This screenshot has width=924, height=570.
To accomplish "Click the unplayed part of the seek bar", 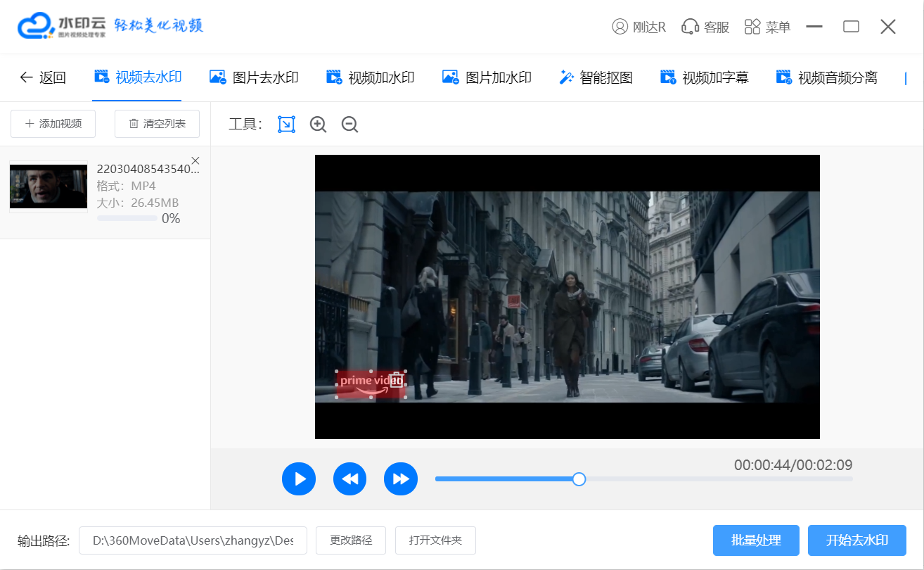I will point(719,479).
